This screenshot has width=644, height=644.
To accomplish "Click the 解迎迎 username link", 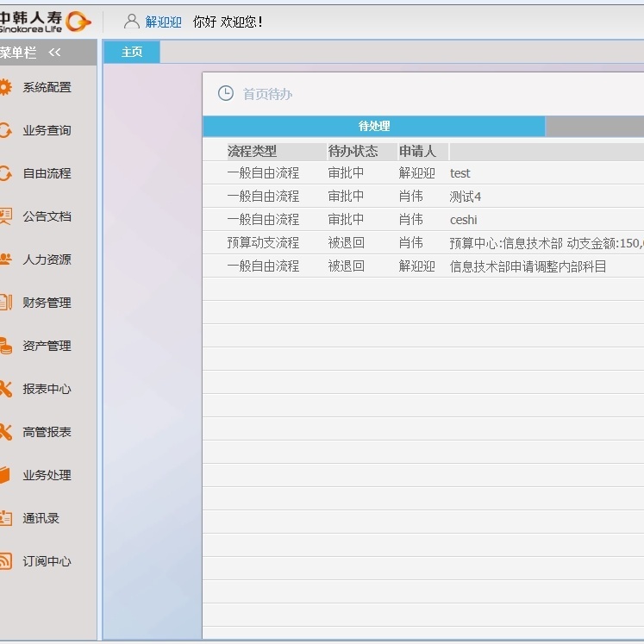I will 163,22.
